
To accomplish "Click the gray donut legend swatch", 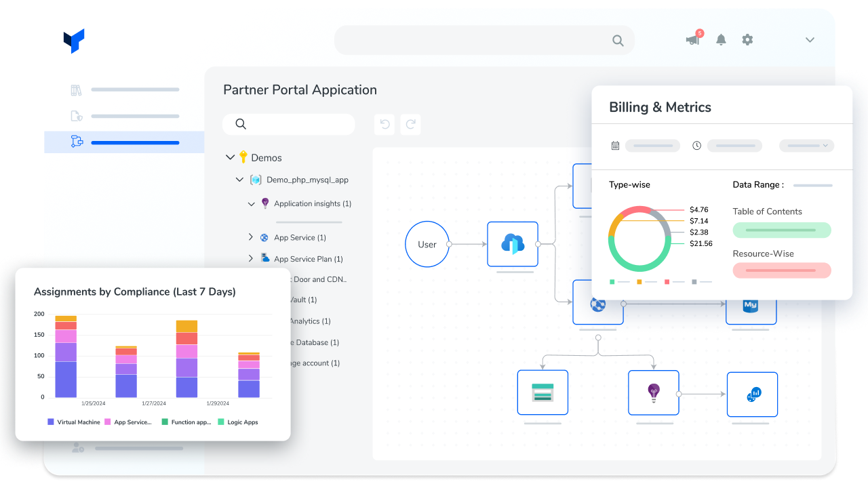I will (694, 281).
